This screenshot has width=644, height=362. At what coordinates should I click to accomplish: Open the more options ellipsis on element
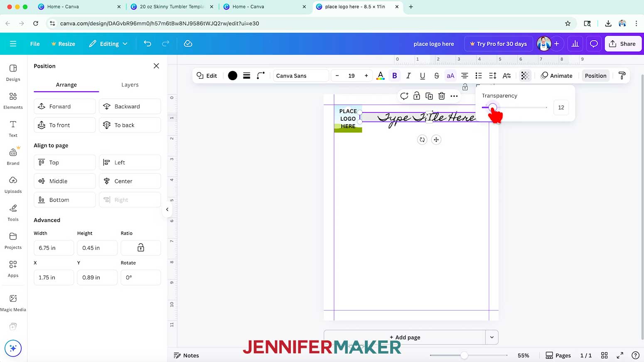pos(454,96)
